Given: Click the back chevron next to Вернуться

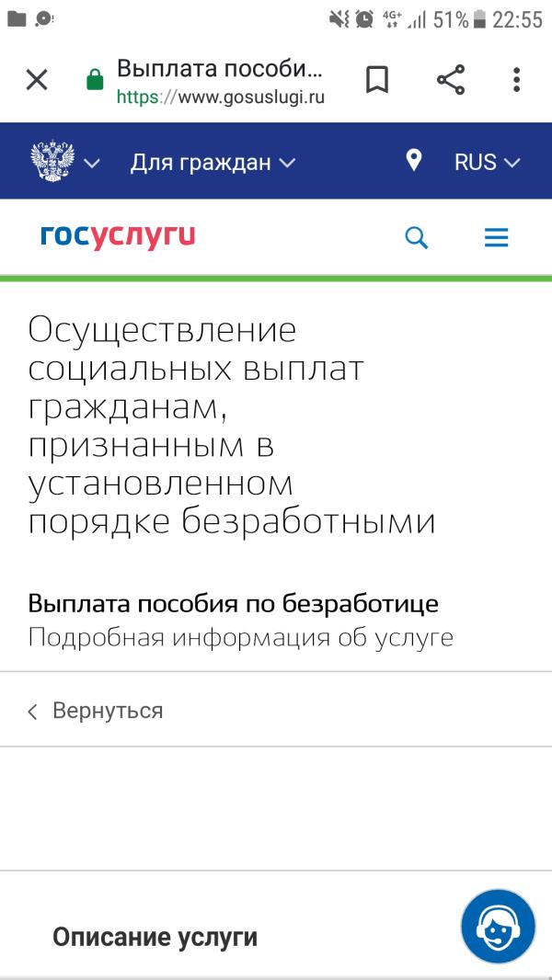Looking at the screenshot, I should point(33,712).
